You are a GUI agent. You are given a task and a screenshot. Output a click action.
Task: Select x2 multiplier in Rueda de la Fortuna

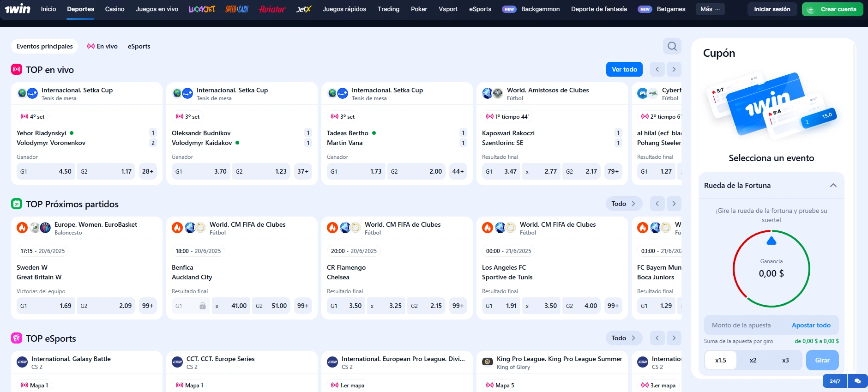tap(753, 360)
